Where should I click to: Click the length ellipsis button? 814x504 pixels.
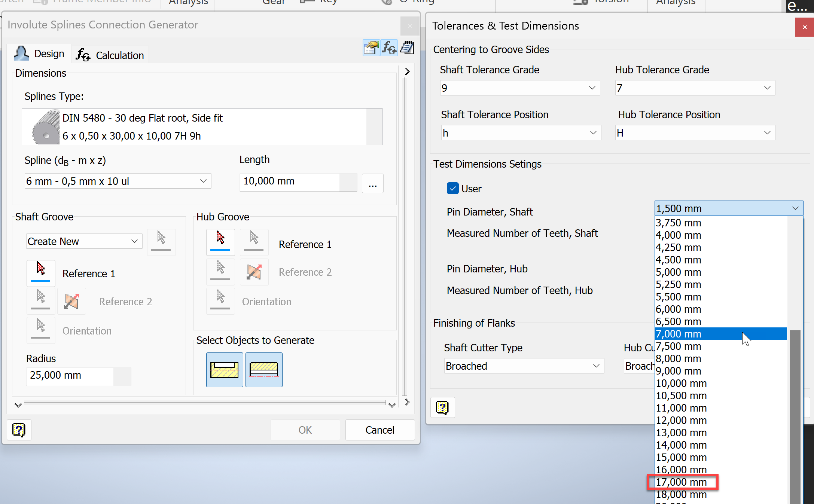(x=372, y=183)
